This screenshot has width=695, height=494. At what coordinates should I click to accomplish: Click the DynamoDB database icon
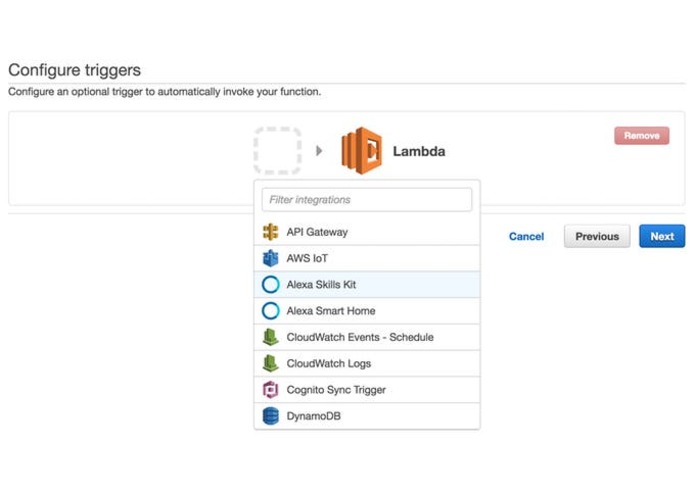click(x=270, y=416)
